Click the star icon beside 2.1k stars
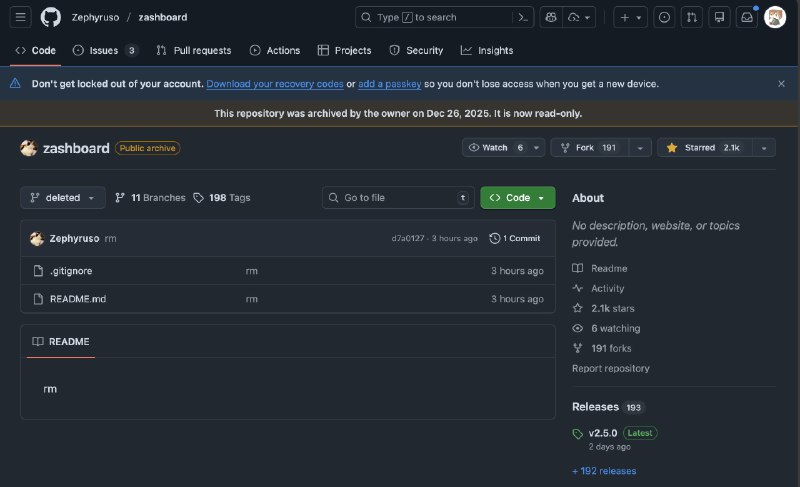 (578, 308)
